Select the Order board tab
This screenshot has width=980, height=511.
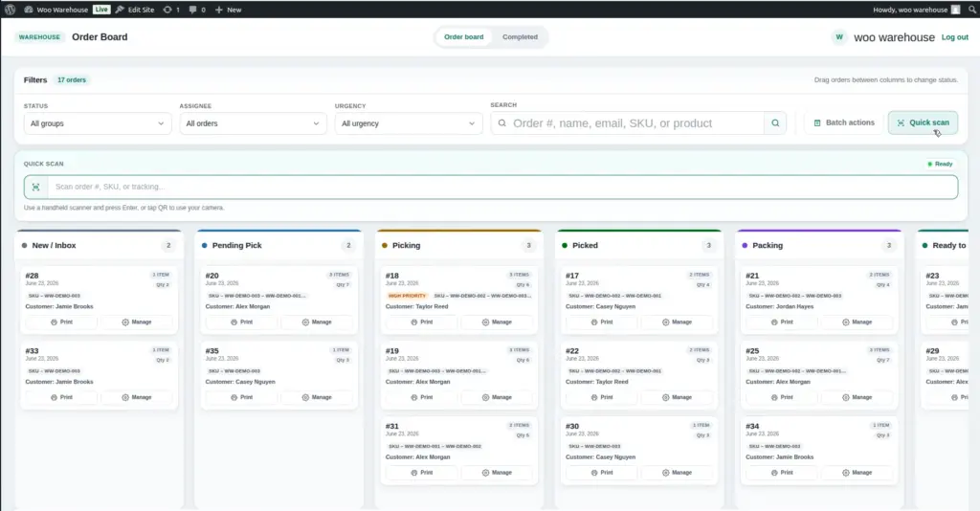tap(464, 37)
